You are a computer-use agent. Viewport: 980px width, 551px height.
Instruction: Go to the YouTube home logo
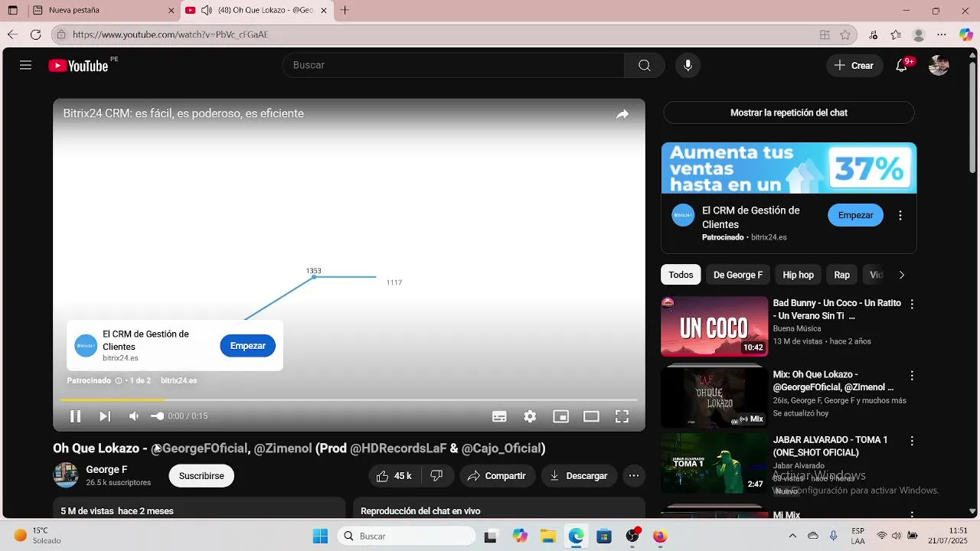pos(79,66)
